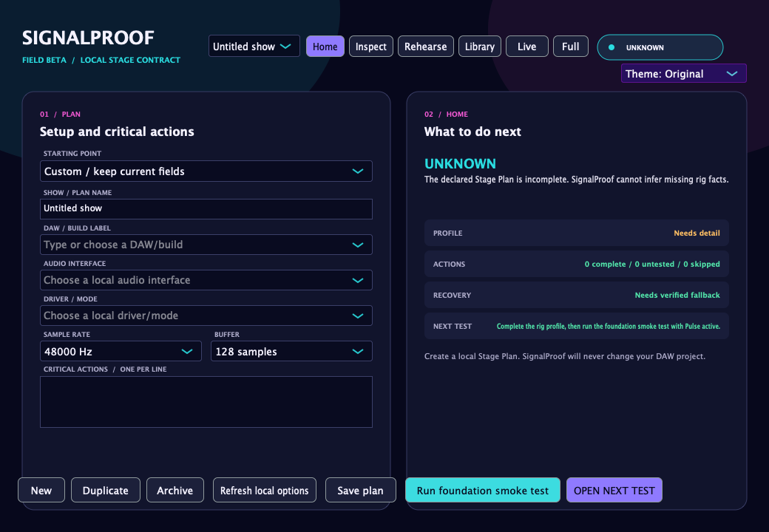The width and height of the screenshot is (769, 532).
Task: Switch to the Inspect tab
Action: click(370, 47)
